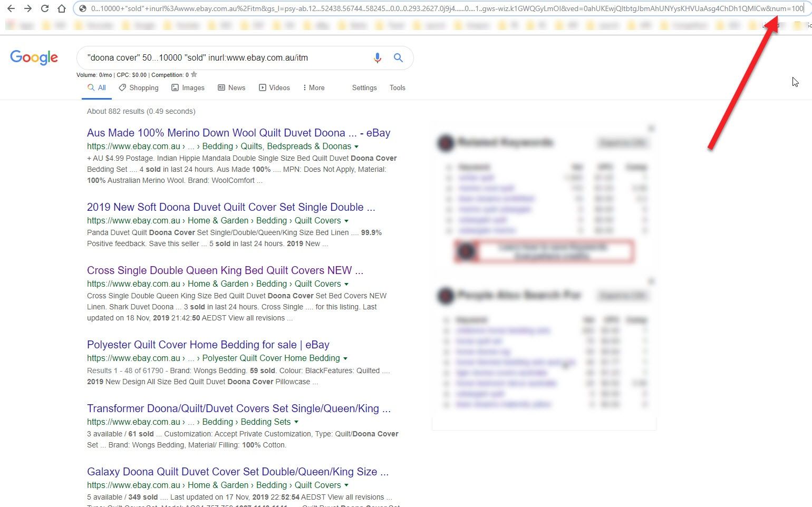Open Cross Single Double Queen King result

(x=225, y=270)
